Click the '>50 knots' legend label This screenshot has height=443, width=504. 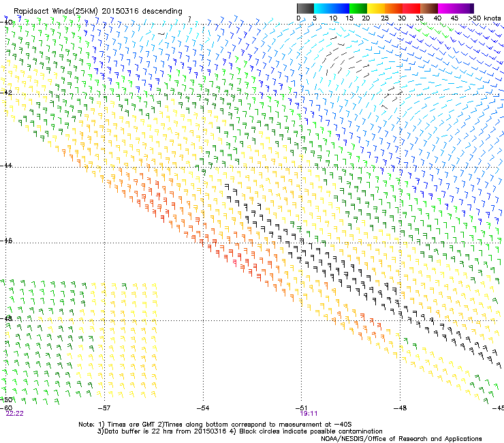pyautogui.click(x=484, y=18)
